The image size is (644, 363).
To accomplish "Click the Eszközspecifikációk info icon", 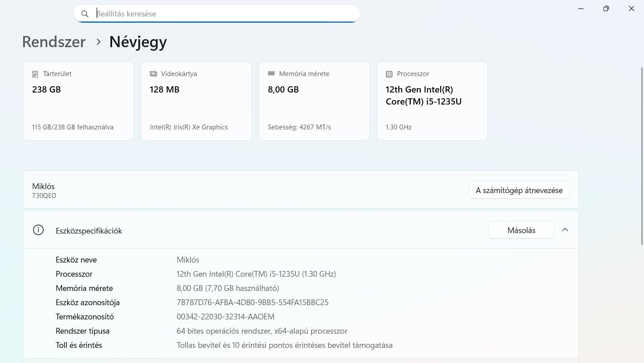I will [x=38, y=230].
